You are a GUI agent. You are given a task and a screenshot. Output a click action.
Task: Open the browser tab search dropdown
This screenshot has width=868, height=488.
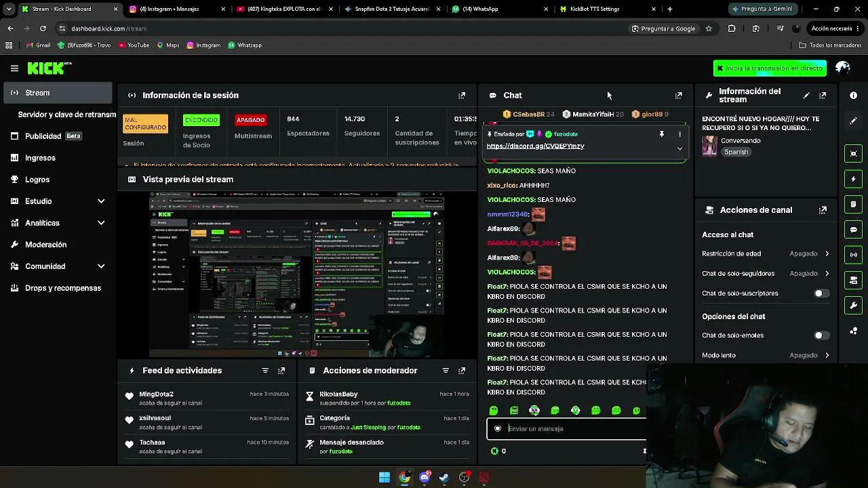[9, 9]
